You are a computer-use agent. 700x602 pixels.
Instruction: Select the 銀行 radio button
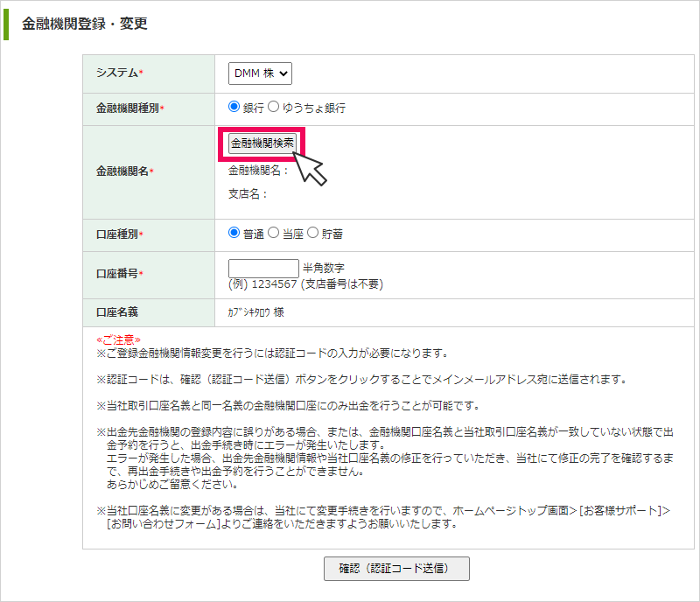tap(234, 107)
